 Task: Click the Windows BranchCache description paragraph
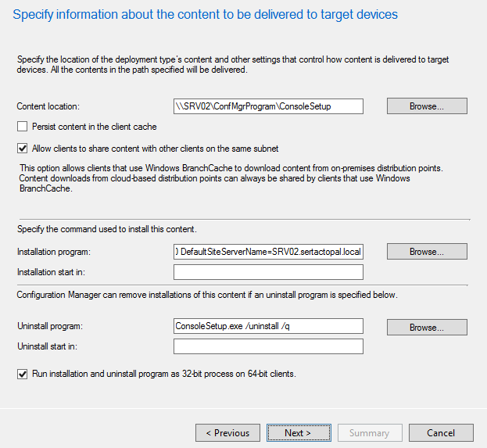(x=227, y=178)
